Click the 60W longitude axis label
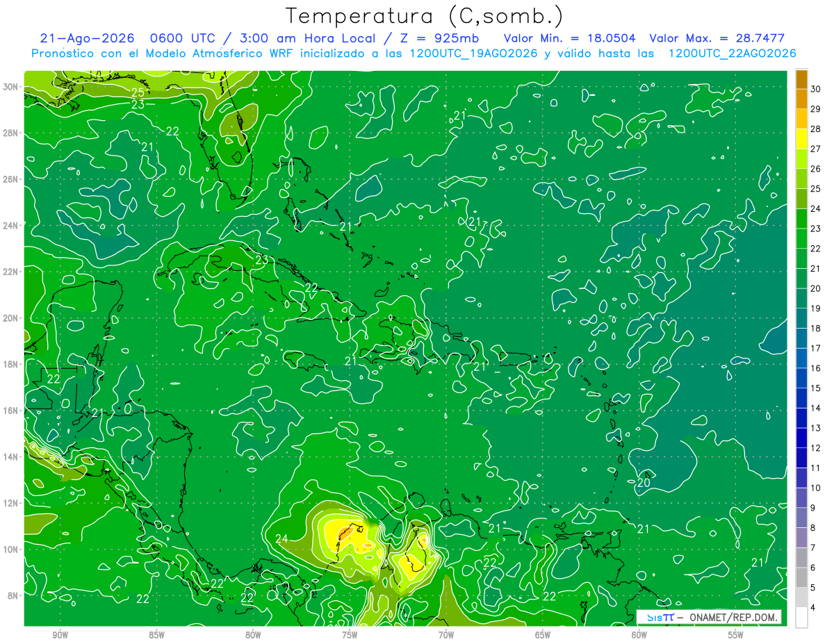This screenshot has height=644, width=834. coord(639,635)
